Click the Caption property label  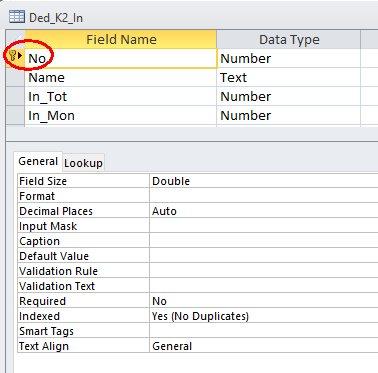pyautogui.click(x=39, y=241)
